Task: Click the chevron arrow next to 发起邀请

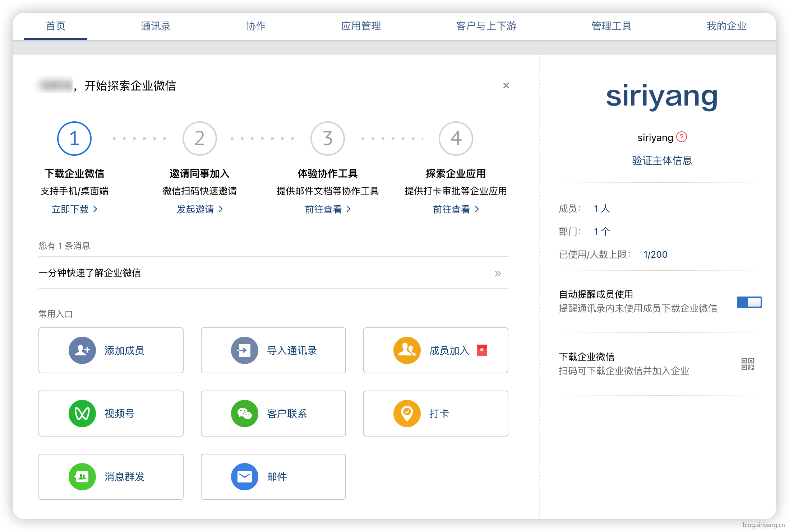Action: click(221, 209)
